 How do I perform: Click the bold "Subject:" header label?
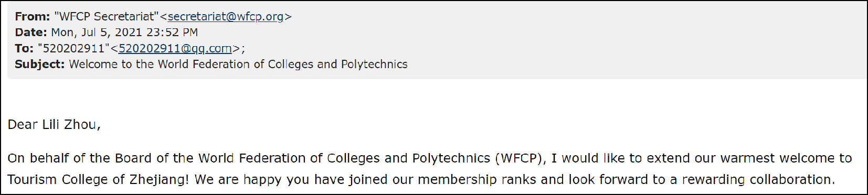(x=40, y=64)
